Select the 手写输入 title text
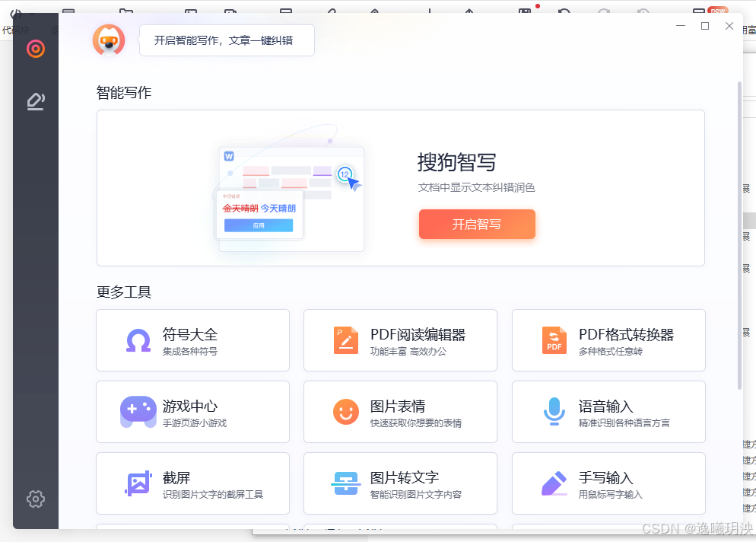 tap(606, 477)
